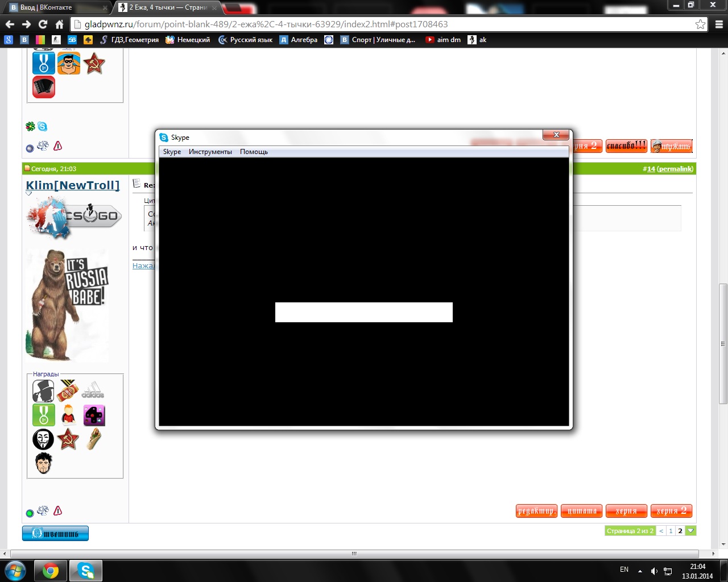Bookmark this page with the star icon
Image resolution: width=728 pixels, height=582 pixels.
click(x=700, y=24)
